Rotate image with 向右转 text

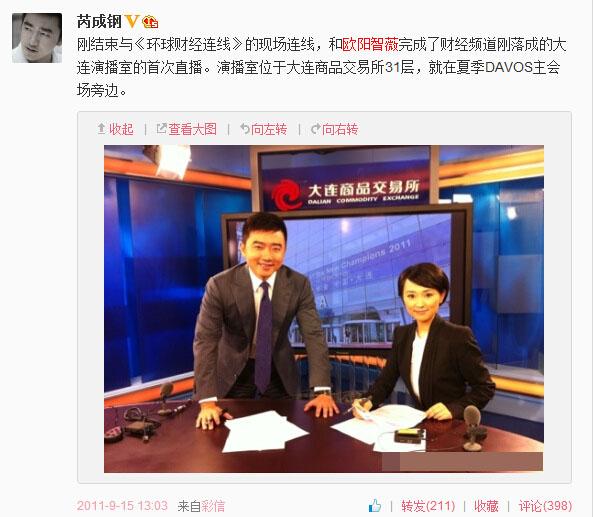click(x=340, y=129)
